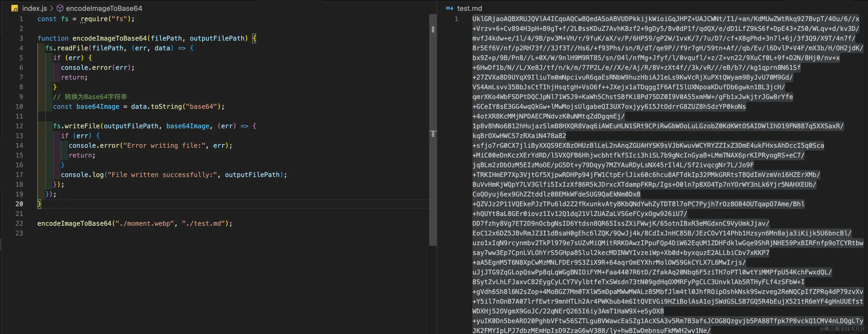Viewport: 868px width, 334px height.
Task: Click the encodeImageToBase64 call on line 22
Action: pos(74,223)
